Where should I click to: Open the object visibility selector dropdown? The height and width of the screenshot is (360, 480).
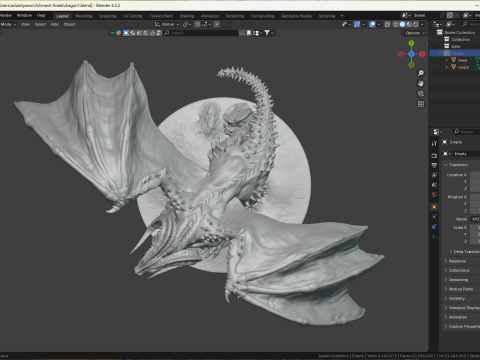point(346,24)
